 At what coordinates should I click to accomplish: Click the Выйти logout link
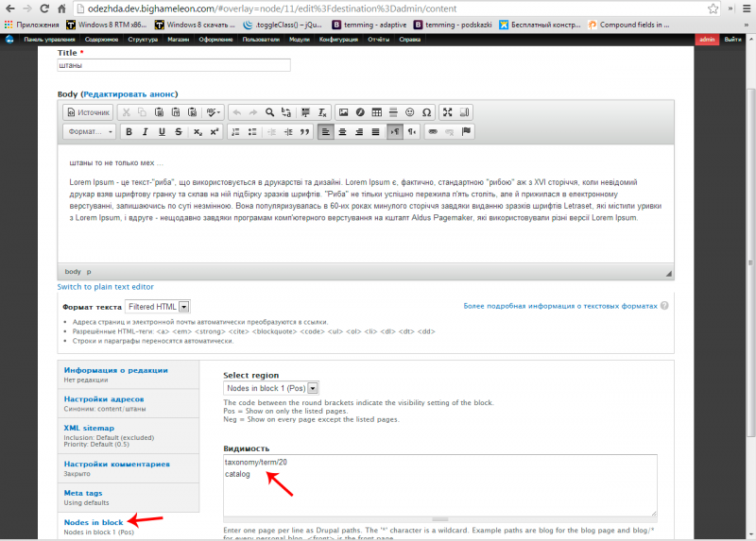point(733,40)
